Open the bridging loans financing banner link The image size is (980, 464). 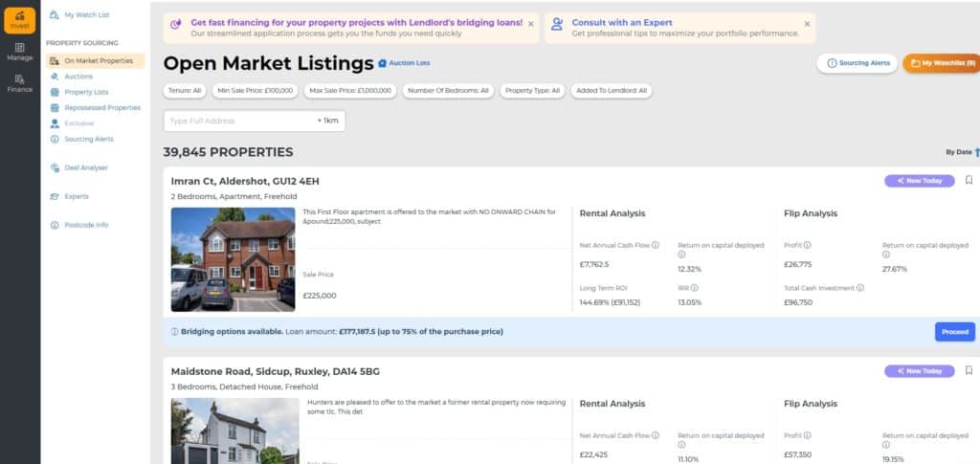pyautogui.click(x=356, y=22)
